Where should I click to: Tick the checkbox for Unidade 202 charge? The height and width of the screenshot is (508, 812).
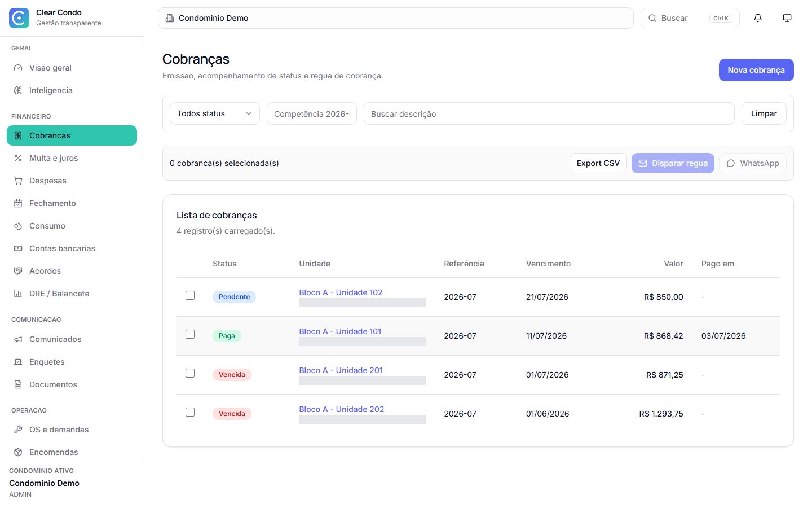[190, 412]
